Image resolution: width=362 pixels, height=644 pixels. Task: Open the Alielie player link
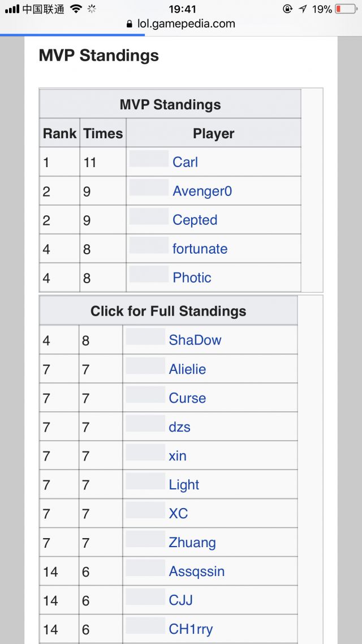click(187, 369)
